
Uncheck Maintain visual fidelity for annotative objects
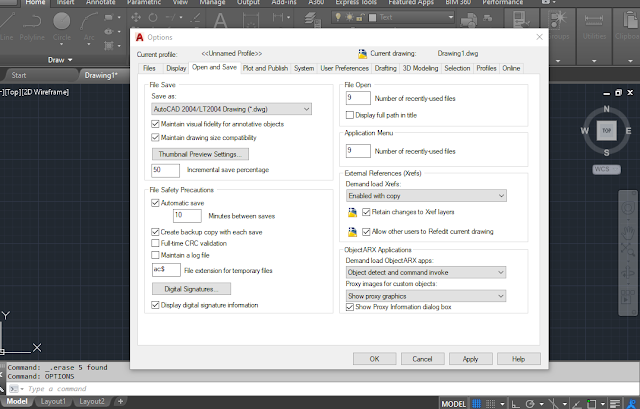[x=155, y=124]
